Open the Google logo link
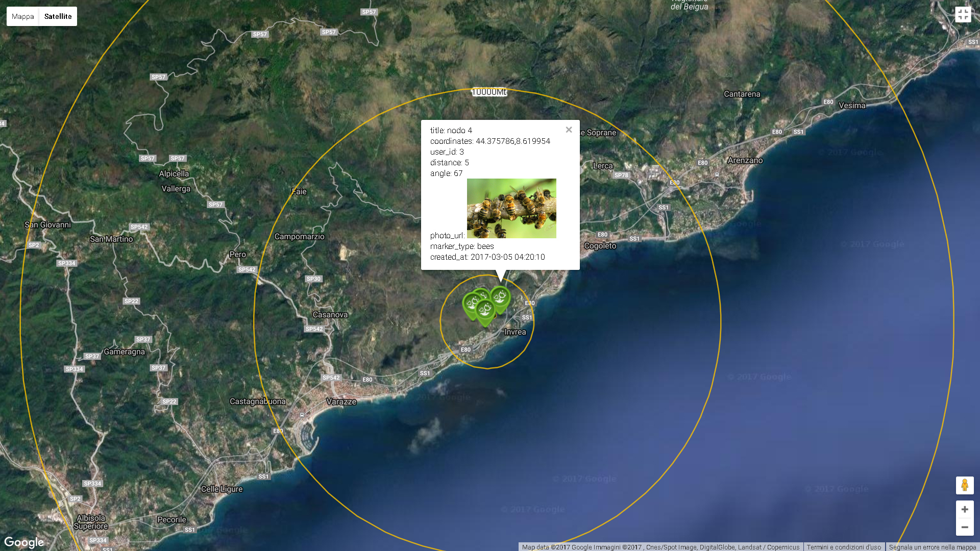This screenshot has height=551, width=980. coord(24,542)
